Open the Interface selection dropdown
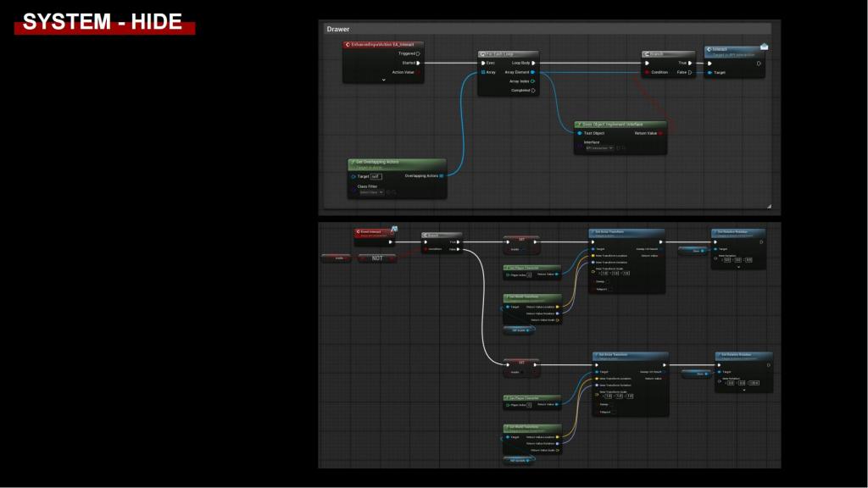 coord(598,148)
